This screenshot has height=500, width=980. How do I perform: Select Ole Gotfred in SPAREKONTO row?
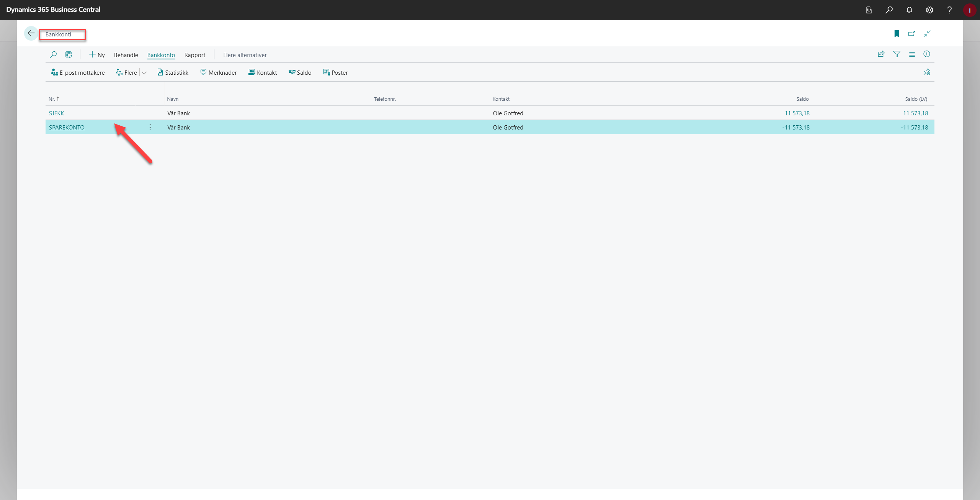[x=508, y=127]
